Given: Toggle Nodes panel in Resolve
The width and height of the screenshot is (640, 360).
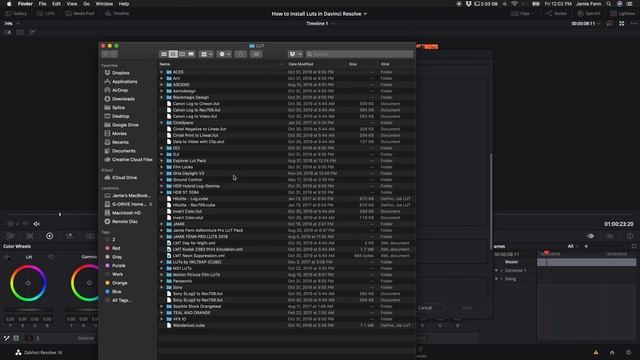Looking at the screenshot, I should pos(557,13).
